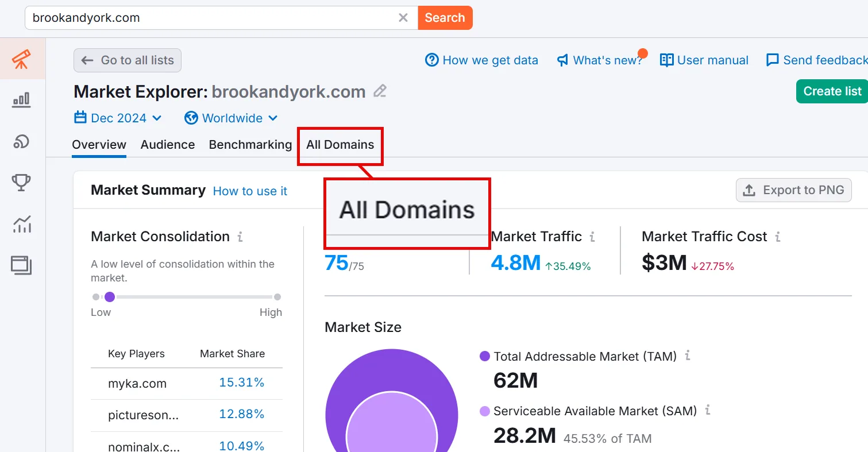868x452 pixels.
Task: Click the blue 75 domains count
Action: (x=337, y=262)
